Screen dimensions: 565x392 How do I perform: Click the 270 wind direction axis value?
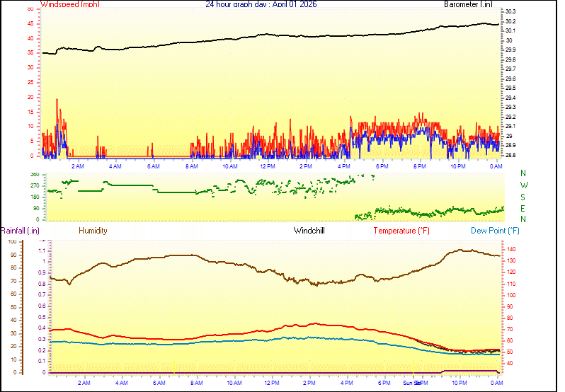coord(35,185)
